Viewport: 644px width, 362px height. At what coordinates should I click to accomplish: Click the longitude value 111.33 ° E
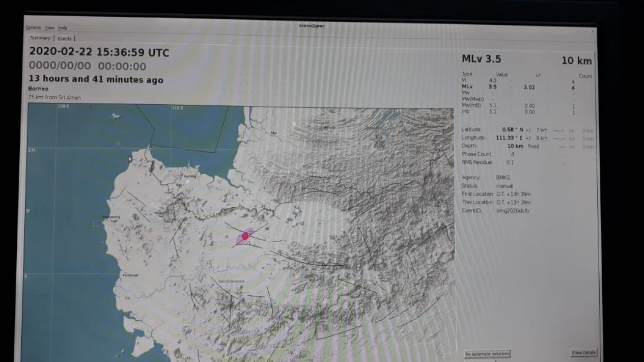pos(509,138)
